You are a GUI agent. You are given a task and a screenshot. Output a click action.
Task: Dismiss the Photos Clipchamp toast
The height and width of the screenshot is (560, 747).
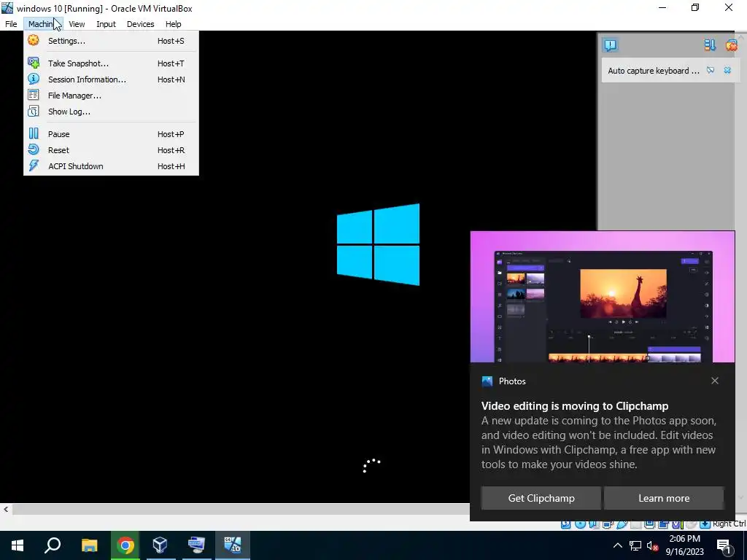[715, 381]
